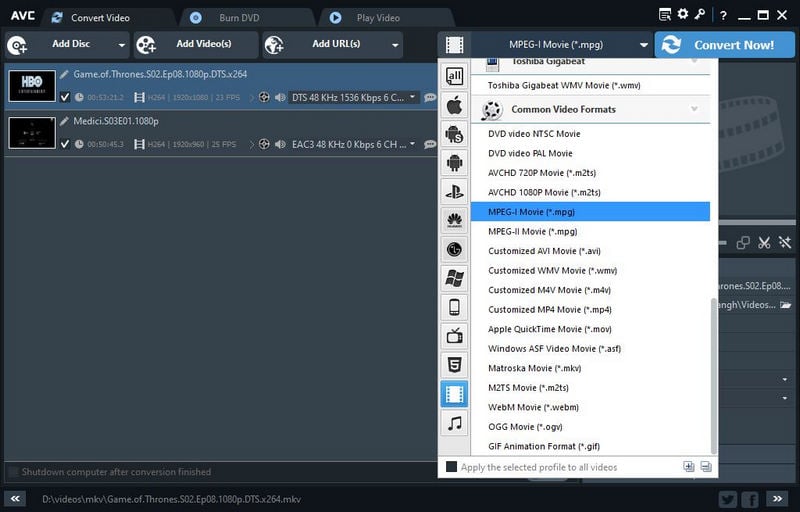Choose MPEG-II Movie (*.mpg) format
Screen dimensions: 800x512
click(590, 231)
